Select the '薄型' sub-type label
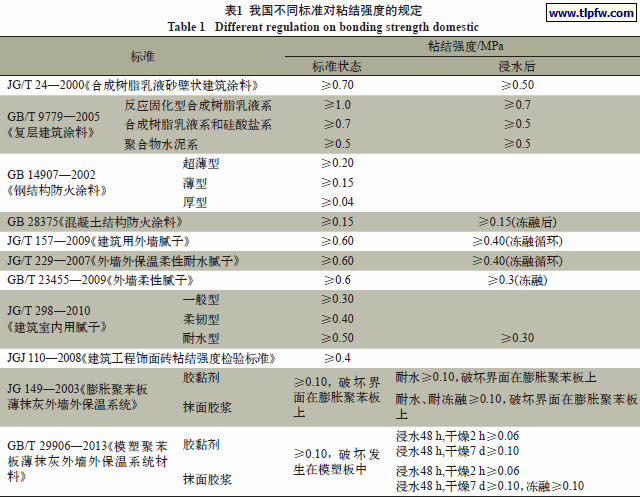 [195, 183]
